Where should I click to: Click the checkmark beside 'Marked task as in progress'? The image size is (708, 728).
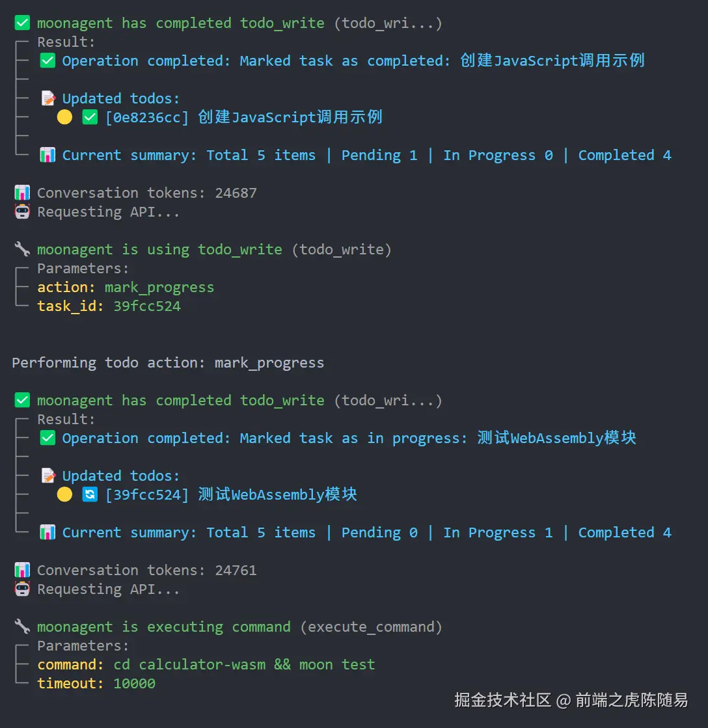pyautogui.click(x=48, y=438)
